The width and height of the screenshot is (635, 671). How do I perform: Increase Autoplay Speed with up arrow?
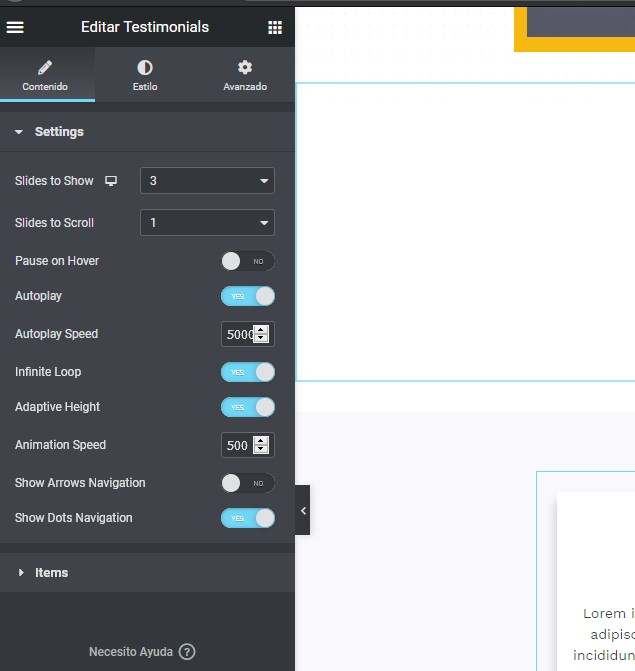(x=261, y=330)
